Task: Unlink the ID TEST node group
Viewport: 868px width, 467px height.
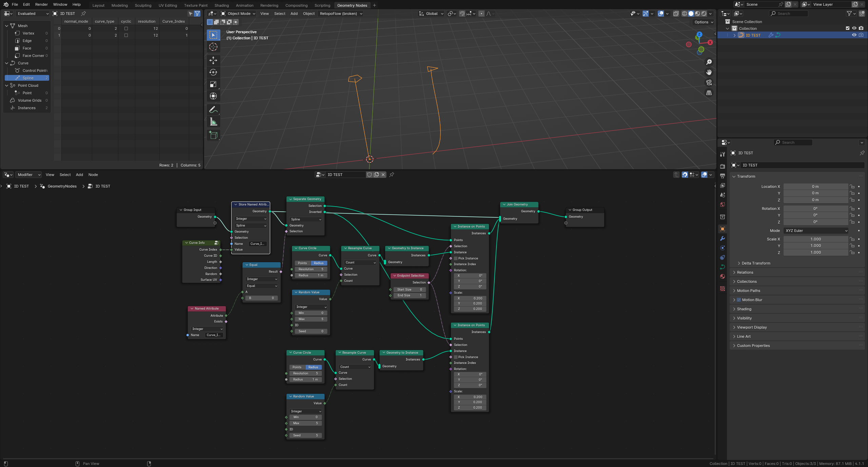Action: [x=383, y=175]
